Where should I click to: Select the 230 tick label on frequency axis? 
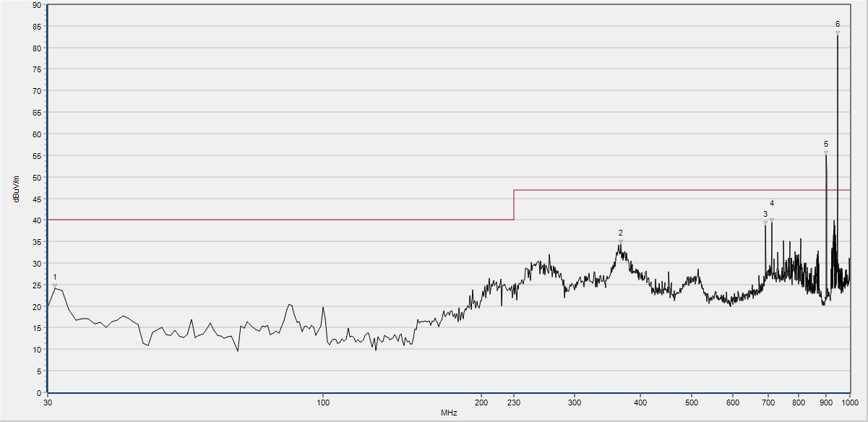click(513, 402)
